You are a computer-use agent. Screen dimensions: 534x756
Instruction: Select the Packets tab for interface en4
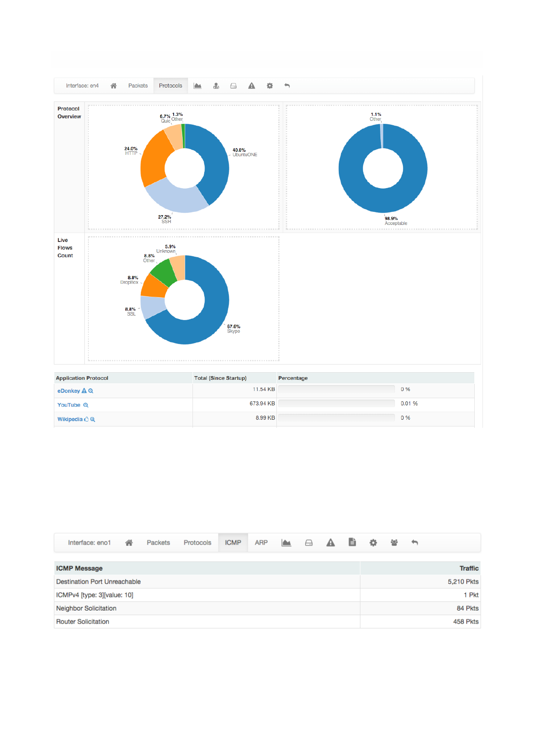pyautogui.click(x=138, y=86)
